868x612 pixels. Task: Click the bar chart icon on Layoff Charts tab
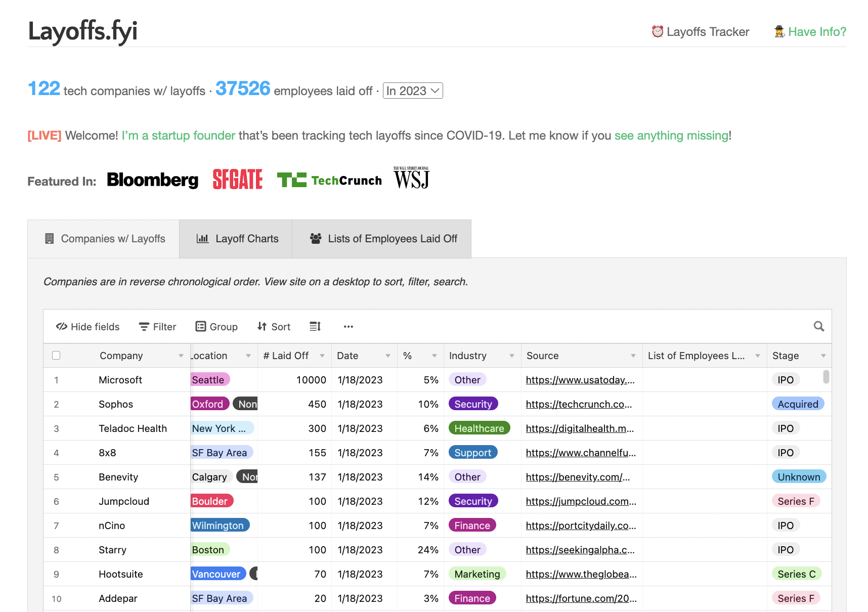202,238
